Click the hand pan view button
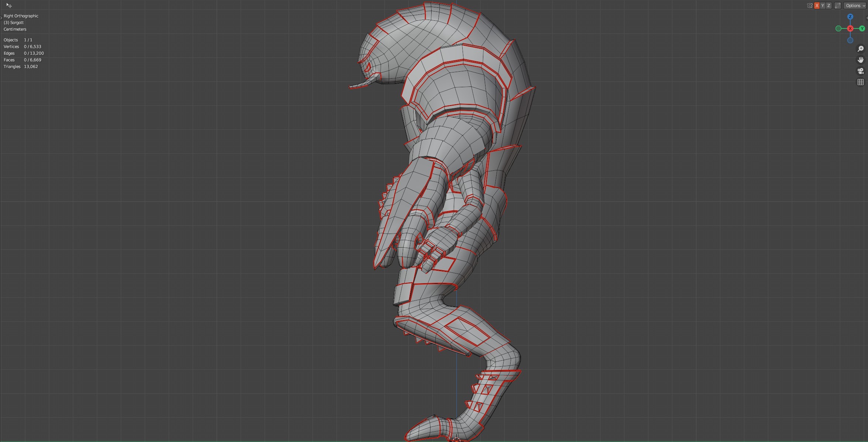This screenshot has width=868, height=442. pos(861,60)
